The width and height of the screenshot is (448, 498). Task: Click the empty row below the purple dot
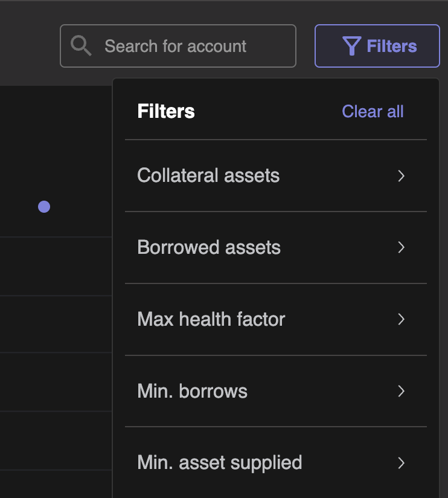(54, 267)
